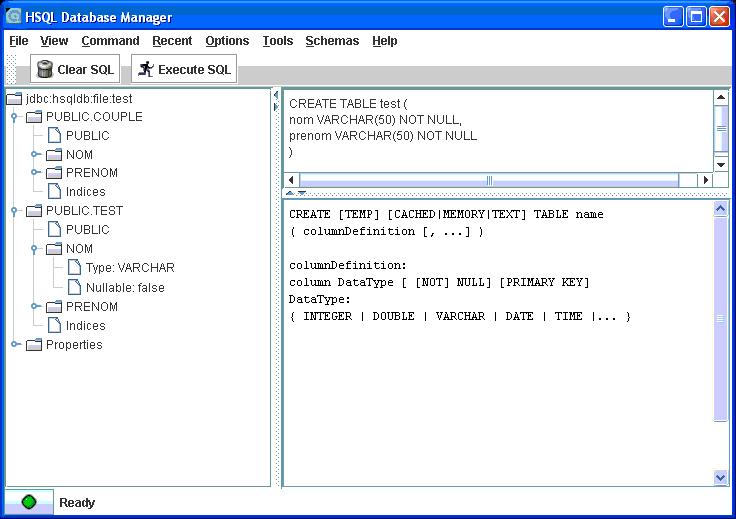Select Indices under PUBLIC.TEST
The image size is (736, 519).
click(85, 326)
